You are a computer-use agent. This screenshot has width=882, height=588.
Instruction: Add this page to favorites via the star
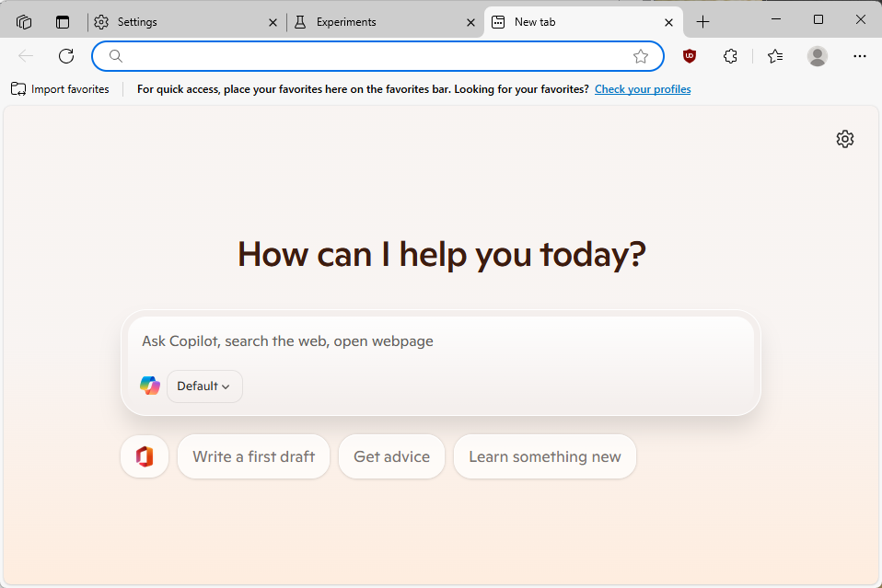click(x=641, y=56)
